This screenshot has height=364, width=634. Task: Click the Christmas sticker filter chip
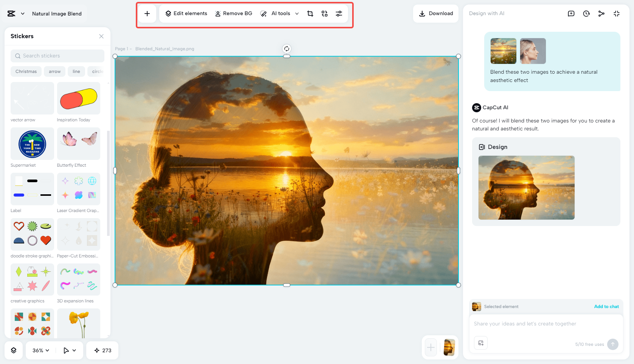[x=26, y=71]
